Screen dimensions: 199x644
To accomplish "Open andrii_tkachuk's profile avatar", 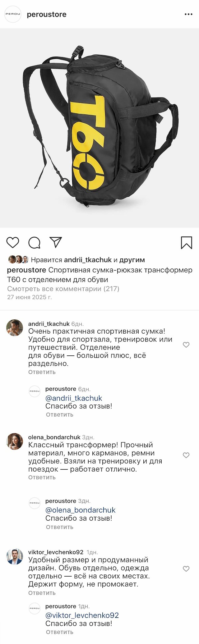I will click(15, 328).
